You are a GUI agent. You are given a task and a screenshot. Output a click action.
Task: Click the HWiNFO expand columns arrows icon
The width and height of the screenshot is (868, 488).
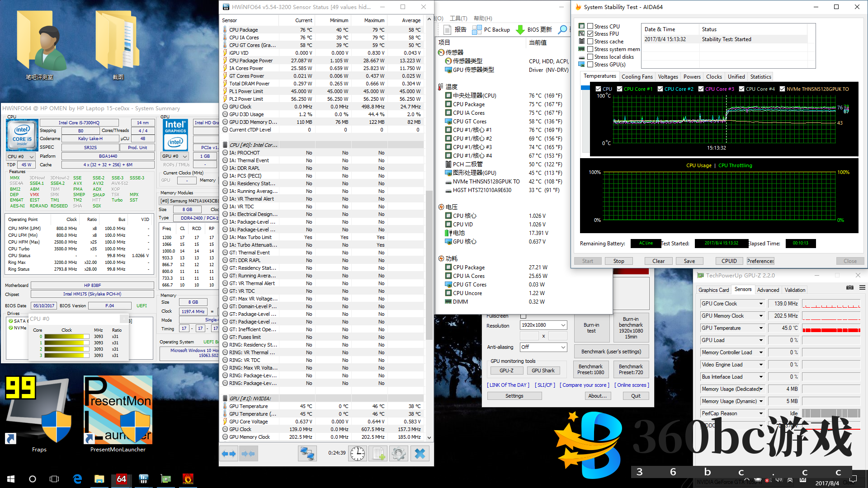click(x=229, y=453)
